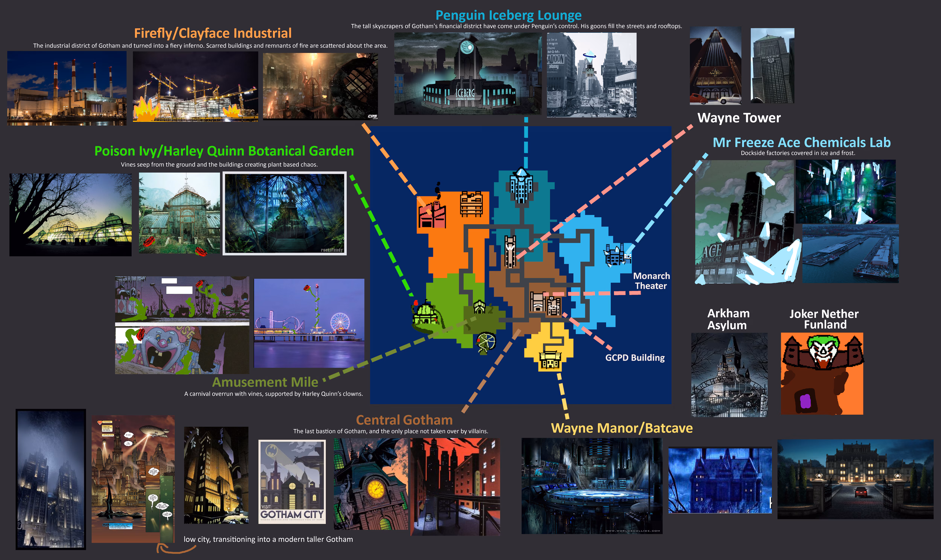Viewport: 941px width, 560px height.
Task: Open the Iceberg Lounge & Casino artwork
Action: (x=468, y=74)
